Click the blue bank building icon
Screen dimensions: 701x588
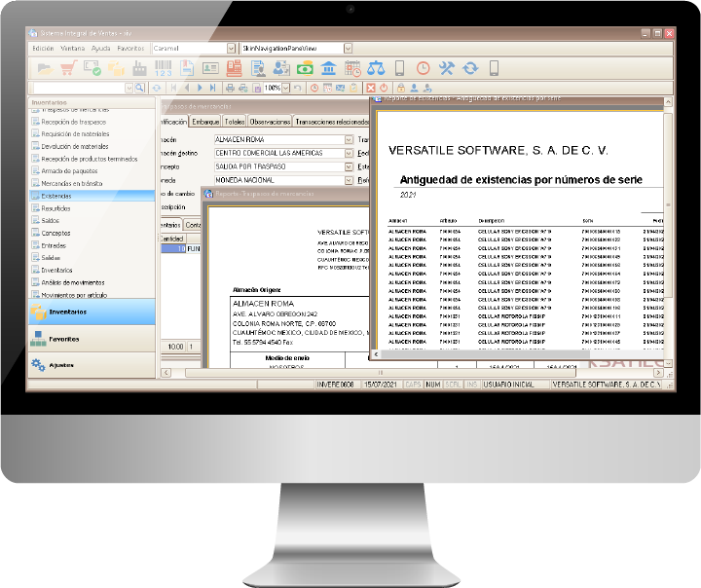pyautogui.click(x=329, y=68)
